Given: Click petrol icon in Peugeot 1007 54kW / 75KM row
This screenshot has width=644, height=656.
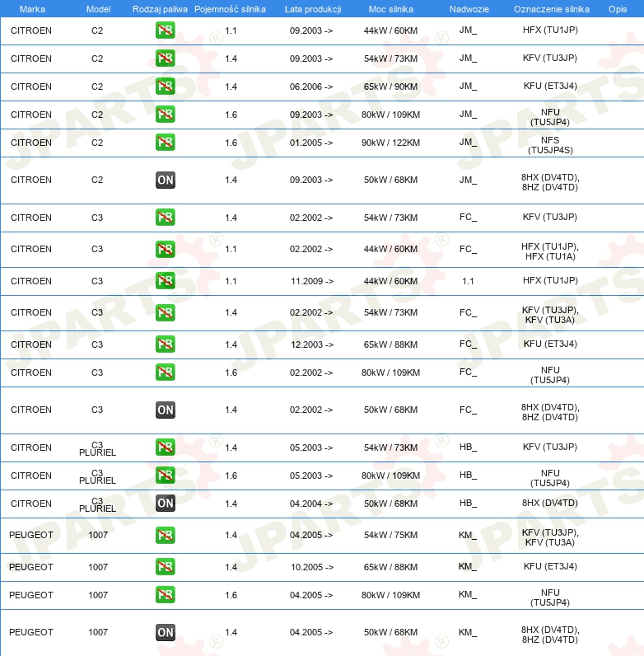Looking at the screenshot, I should coord(166,535).
